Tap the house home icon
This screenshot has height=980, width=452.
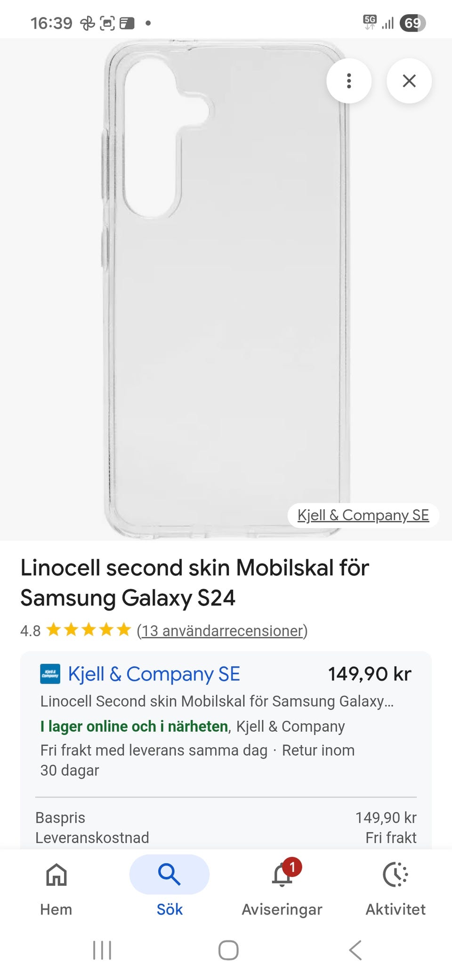[x=56, y=874]
